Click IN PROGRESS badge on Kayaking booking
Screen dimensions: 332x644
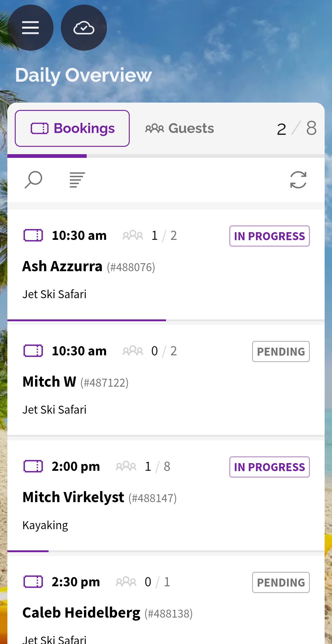[x=269, y=467]
